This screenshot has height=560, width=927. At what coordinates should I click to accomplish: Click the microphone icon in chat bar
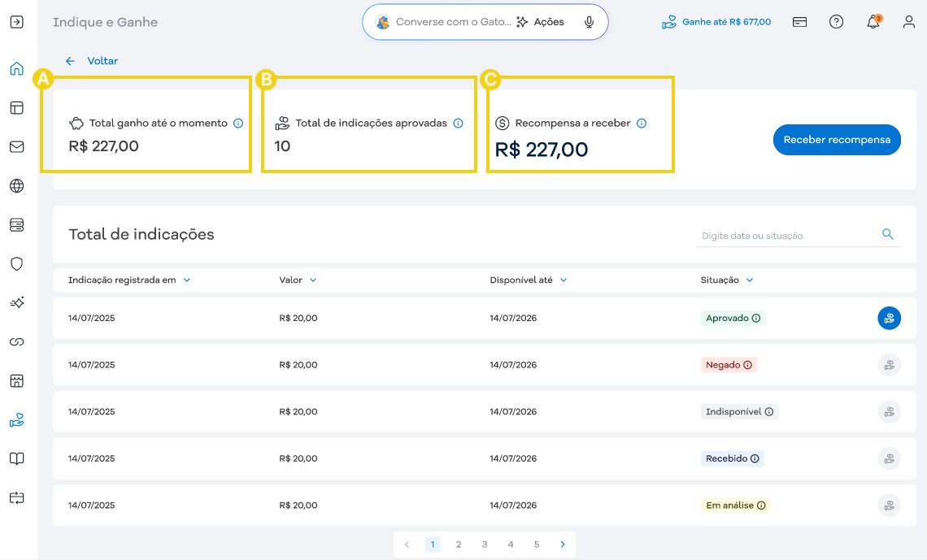[x=589, y=22]
